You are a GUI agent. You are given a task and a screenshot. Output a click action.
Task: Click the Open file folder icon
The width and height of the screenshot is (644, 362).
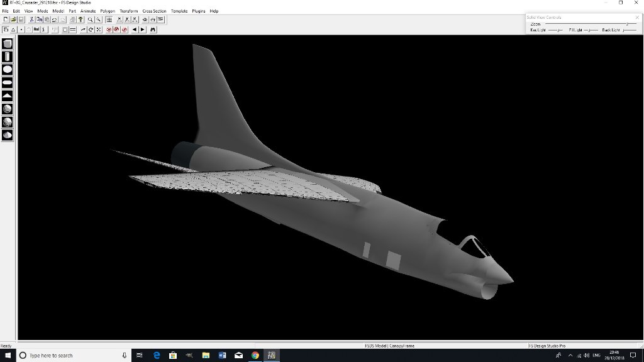tap(13, 20)
